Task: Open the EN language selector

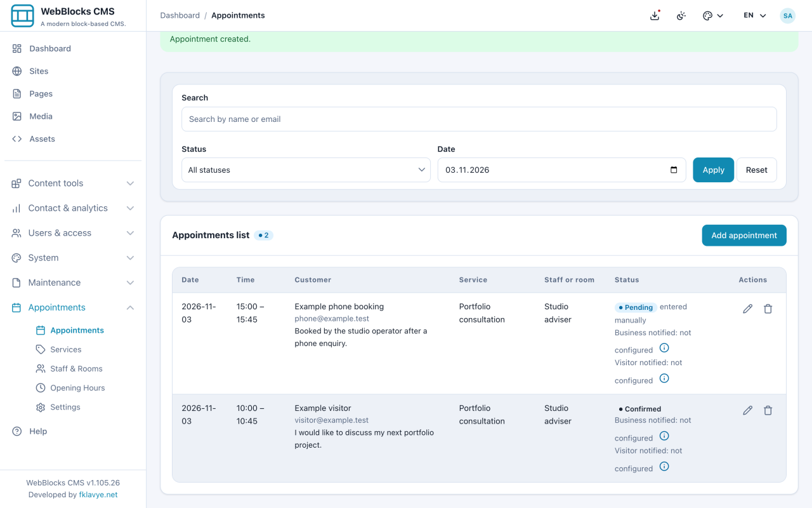Action: pos(755,15)
